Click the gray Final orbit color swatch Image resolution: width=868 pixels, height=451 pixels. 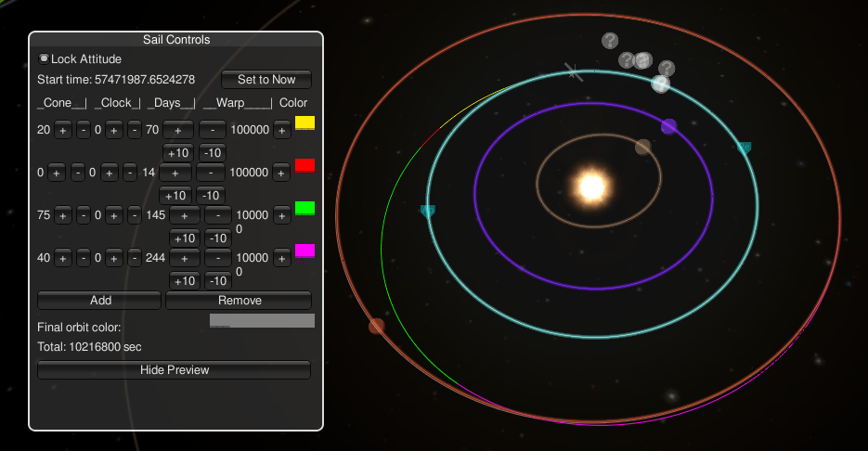click(x=262, y=321)
